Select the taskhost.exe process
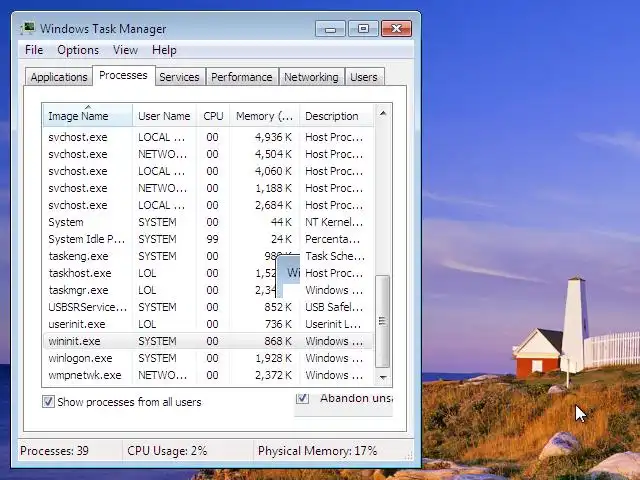 [x=208, y=273]
